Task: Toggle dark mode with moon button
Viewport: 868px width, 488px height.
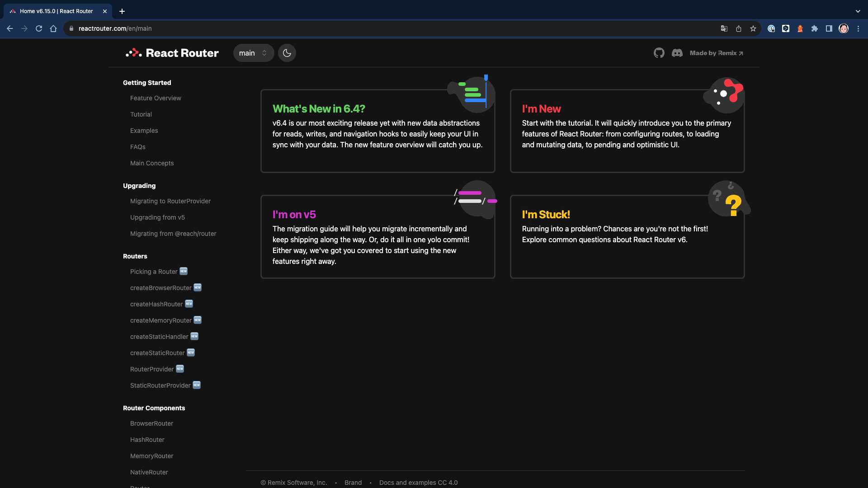Action: click(x=287, y=53)
